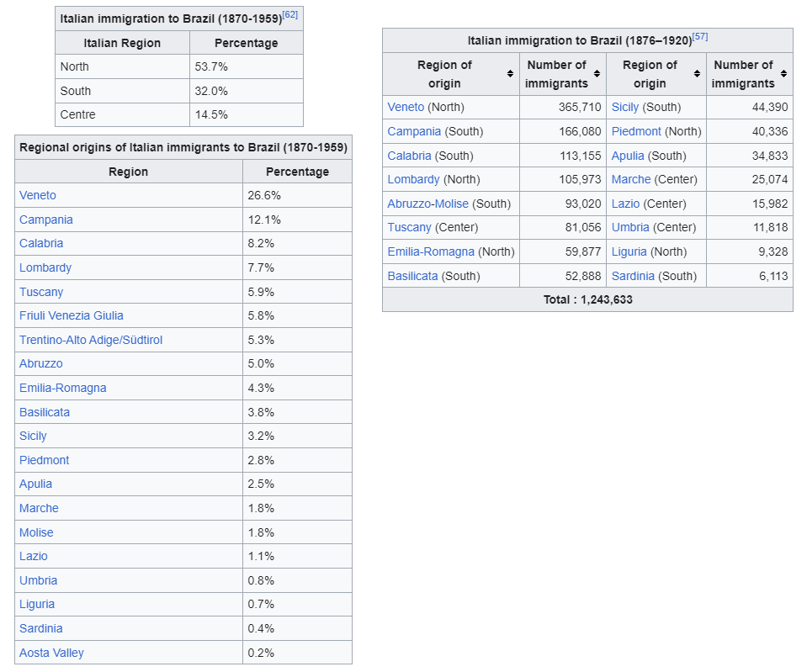Screen dimensions: 807x672
Task: Open Friuli Venezia Giulia link
Action: pos(71,315)
